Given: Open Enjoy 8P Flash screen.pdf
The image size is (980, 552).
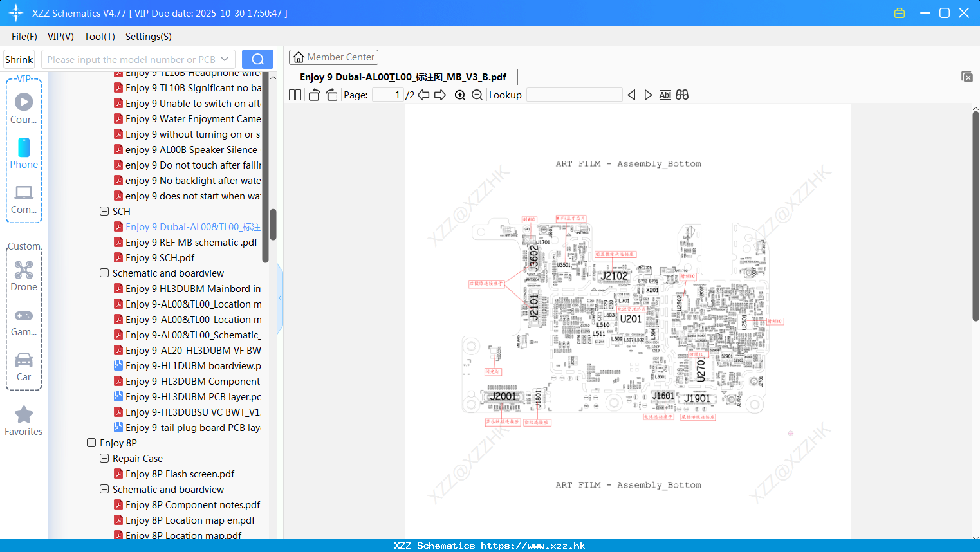Looking at the screenshot, I should coord(180,474).
